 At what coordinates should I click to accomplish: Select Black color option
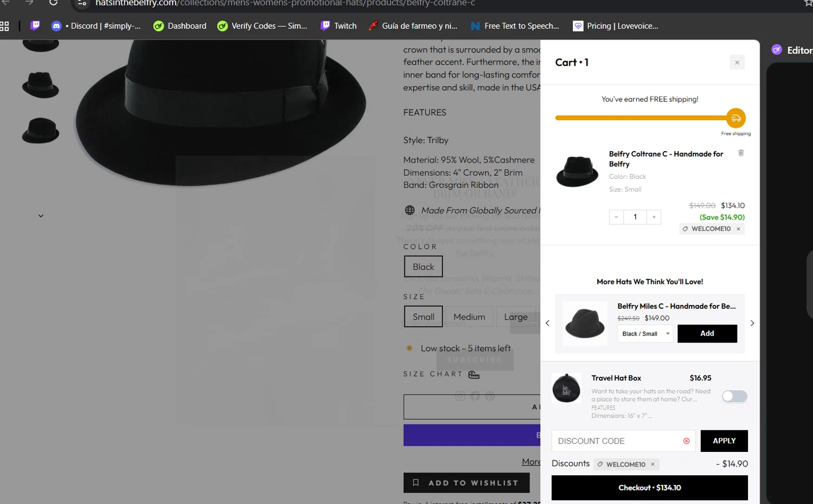click(x=423, y=267)
